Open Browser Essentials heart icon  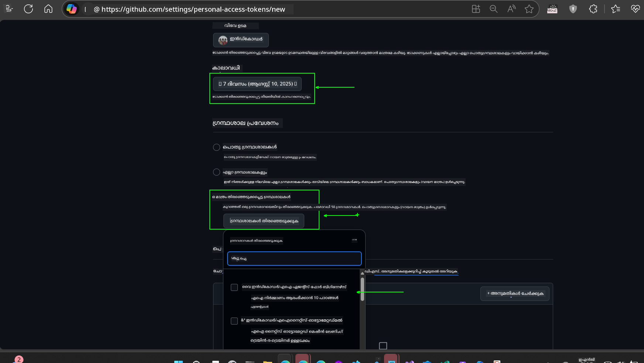635,9
